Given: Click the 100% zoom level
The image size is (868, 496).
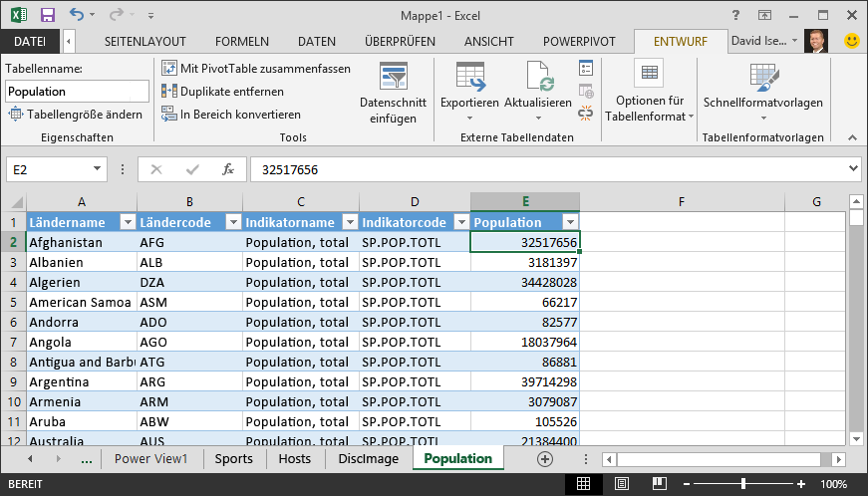Looking at the screenshot, I should [x=834, y=484].
